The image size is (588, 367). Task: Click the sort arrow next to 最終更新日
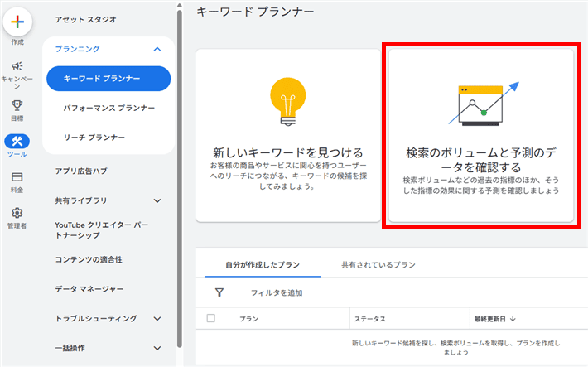[x=513, y=319]
